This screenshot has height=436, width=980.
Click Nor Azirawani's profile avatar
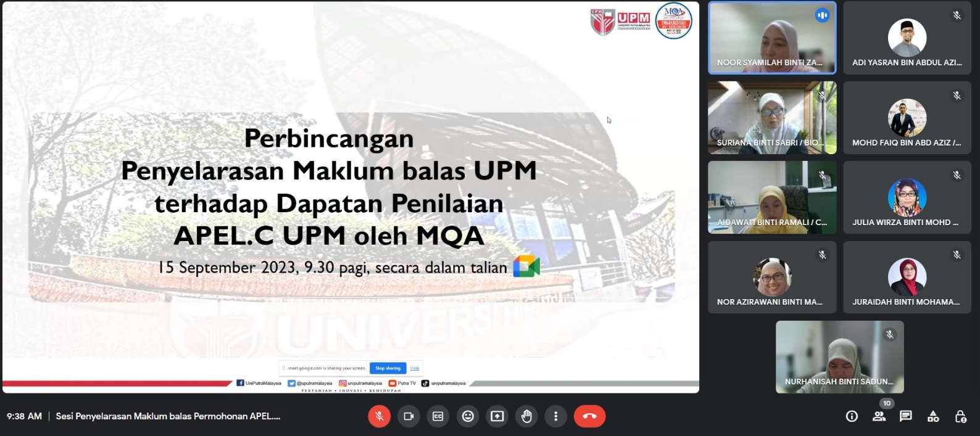coord(772,278)
